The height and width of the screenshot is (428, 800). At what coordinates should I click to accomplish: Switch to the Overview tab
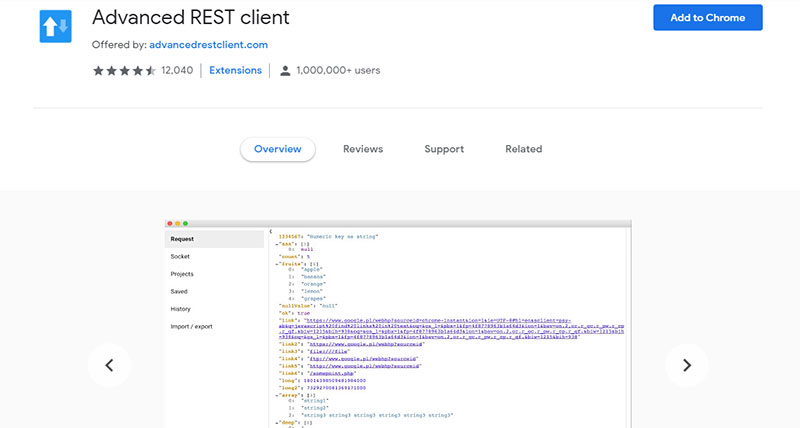[278, 149]
